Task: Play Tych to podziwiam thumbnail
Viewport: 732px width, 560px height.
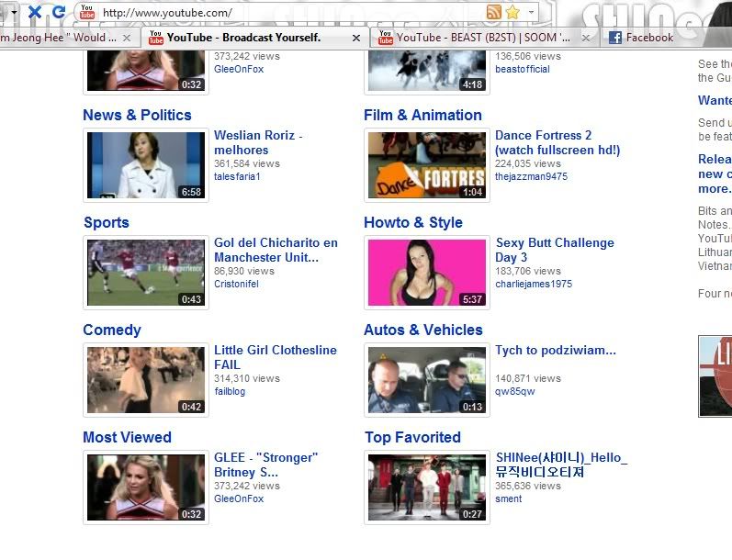Action: tap(427, 380)
